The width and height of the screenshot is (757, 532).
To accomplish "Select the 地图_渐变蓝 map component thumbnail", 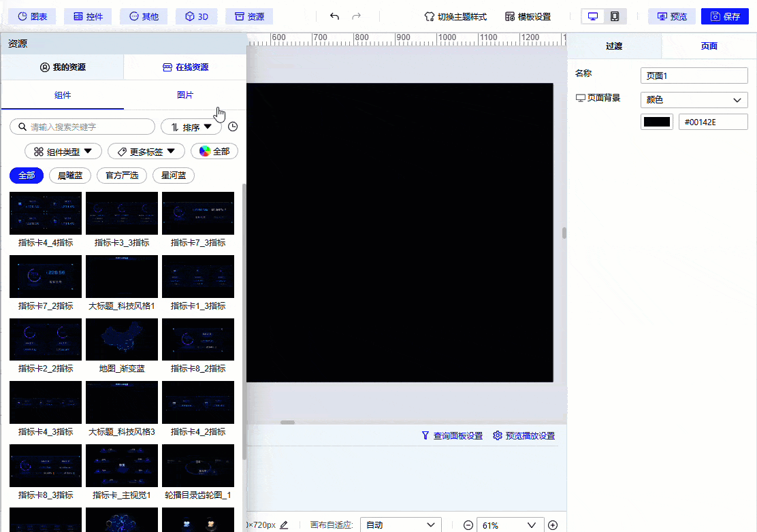I will point(121,339).
